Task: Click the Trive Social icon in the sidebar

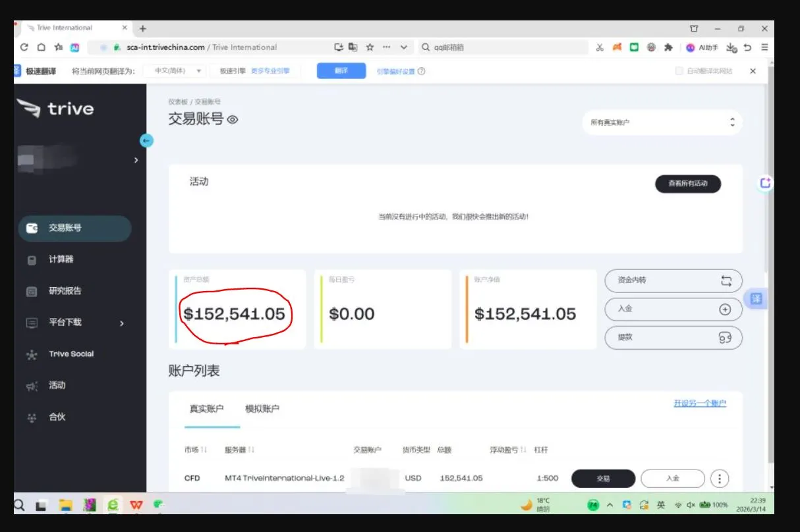Action: [x=32, y=355]
